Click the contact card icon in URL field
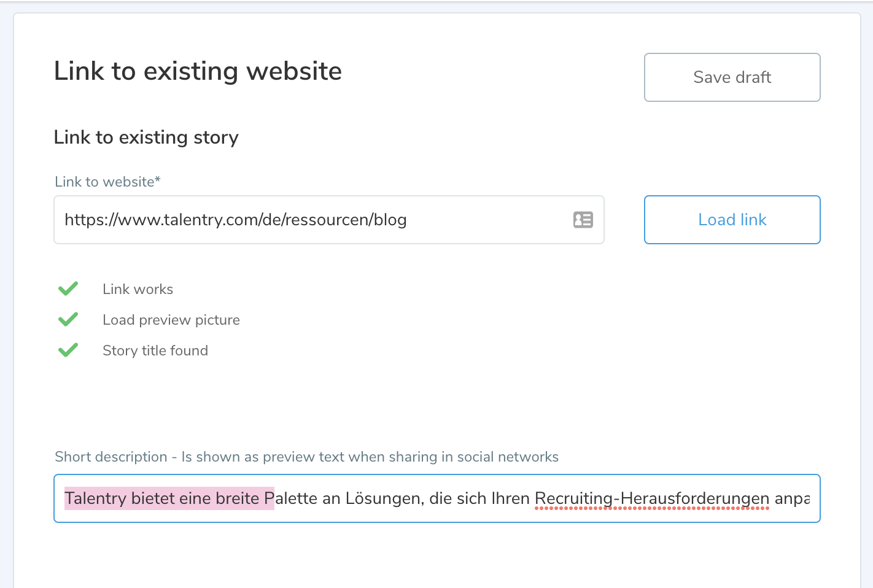873x588 pixels. [x=583, y=220]
